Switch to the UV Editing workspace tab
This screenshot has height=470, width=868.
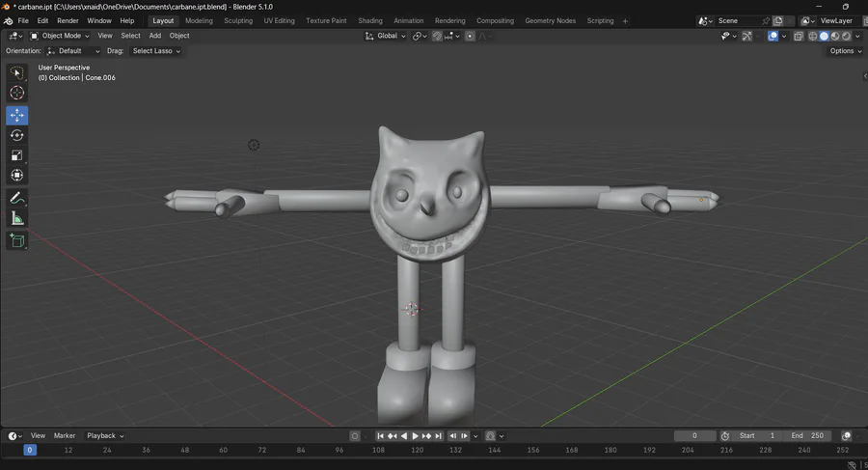[x=279, y=21]
